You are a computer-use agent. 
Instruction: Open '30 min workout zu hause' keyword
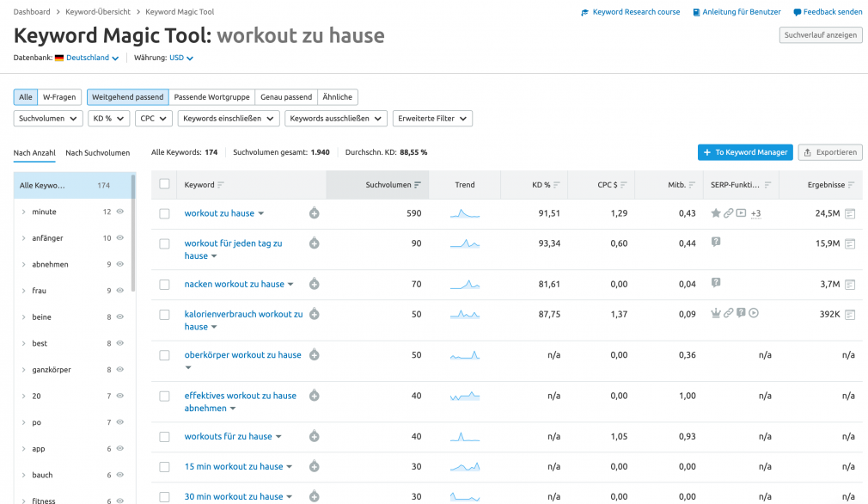point(234,497)
